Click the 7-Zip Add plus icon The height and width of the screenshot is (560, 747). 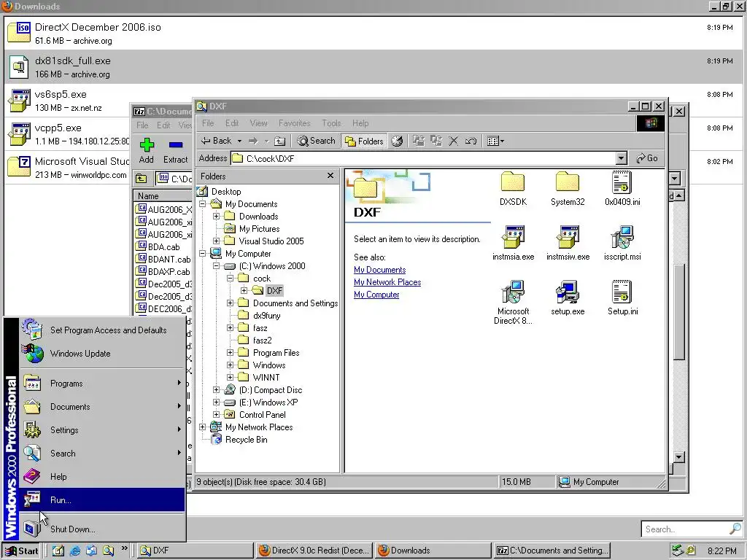tap(146, 144)
